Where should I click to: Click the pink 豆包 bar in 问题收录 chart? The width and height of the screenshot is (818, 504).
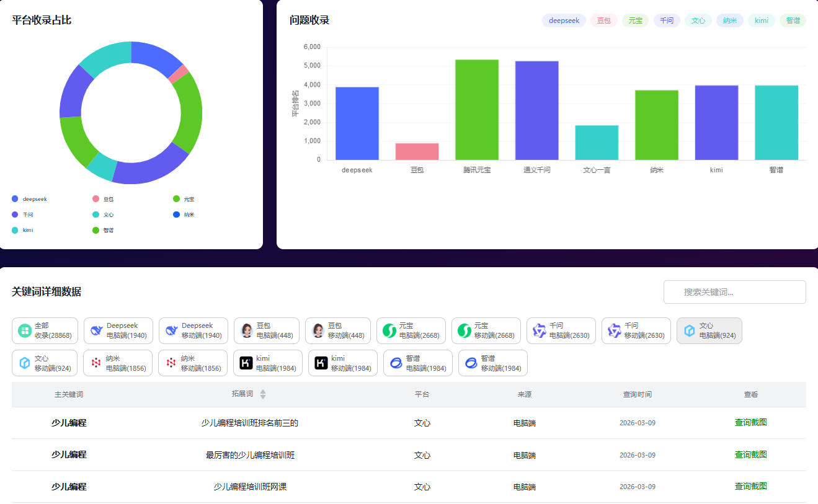click(x=417, y=152)
